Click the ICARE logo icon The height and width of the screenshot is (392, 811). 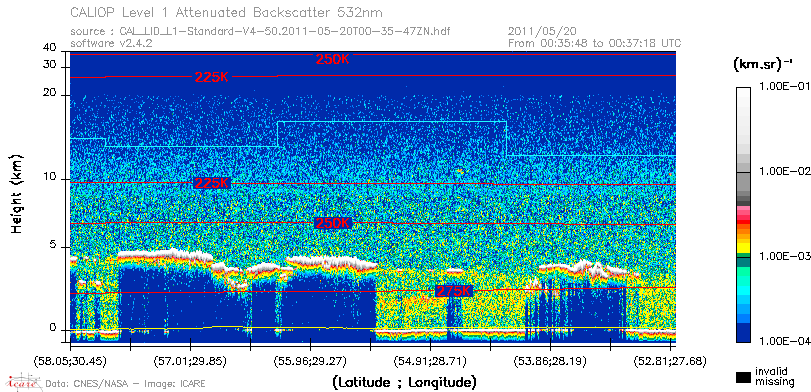[23, 382]
